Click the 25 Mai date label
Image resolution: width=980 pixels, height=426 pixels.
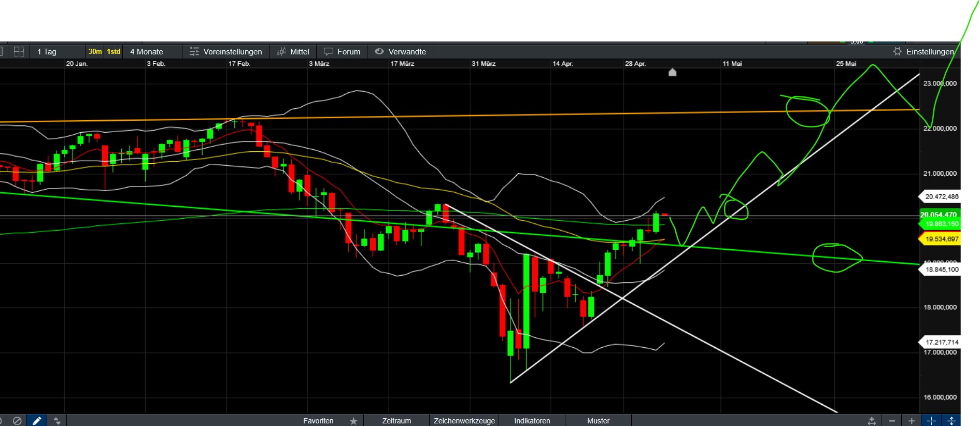846,64
